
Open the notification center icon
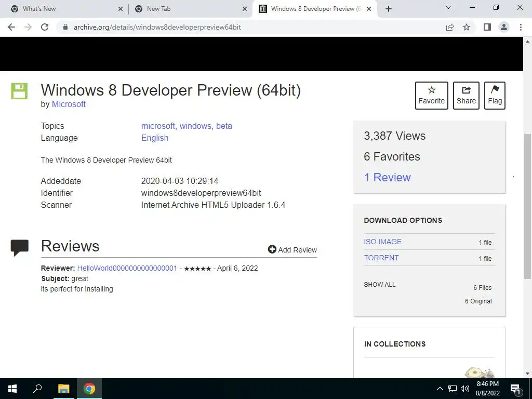coord(516,389)
